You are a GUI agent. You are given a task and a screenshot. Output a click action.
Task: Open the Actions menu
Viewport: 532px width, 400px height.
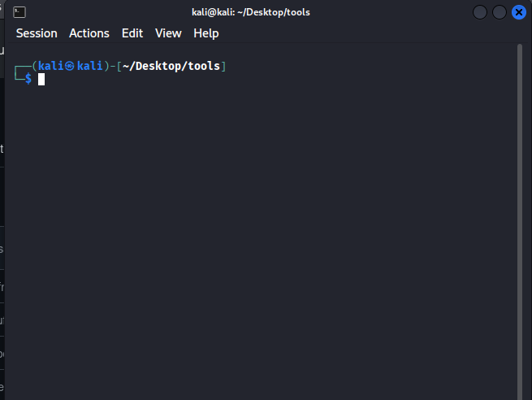pos(89,33)
